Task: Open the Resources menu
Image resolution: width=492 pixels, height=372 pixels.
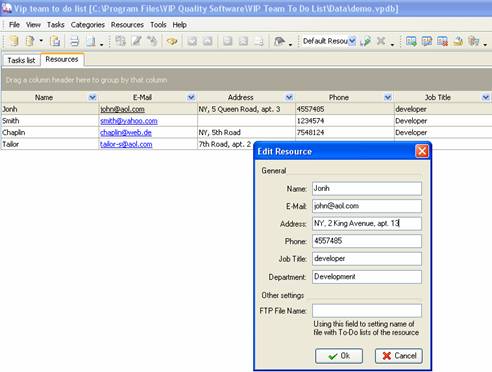Action: [x=127, y=25]
